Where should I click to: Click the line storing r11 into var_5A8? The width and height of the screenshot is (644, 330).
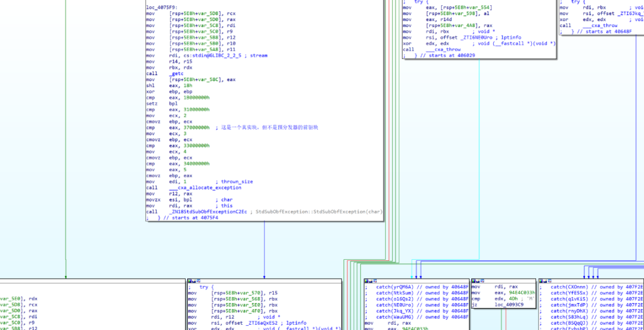[191, 49]
